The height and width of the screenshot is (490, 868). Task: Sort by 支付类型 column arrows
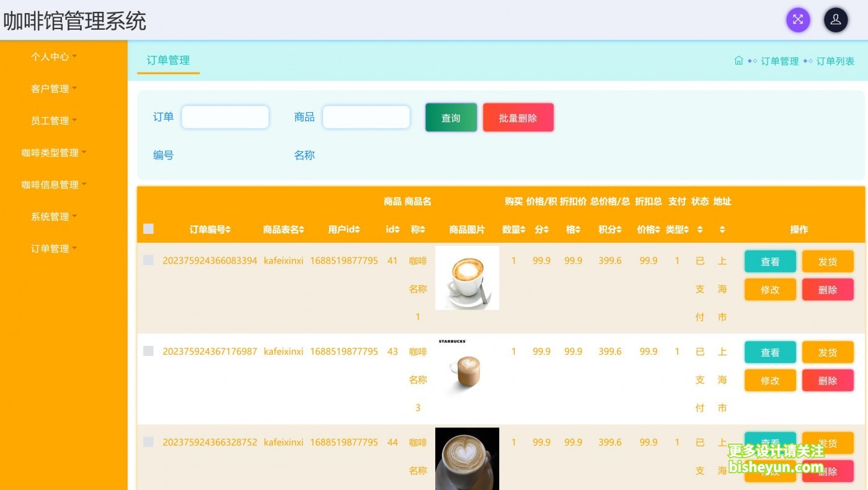(686, 229)
